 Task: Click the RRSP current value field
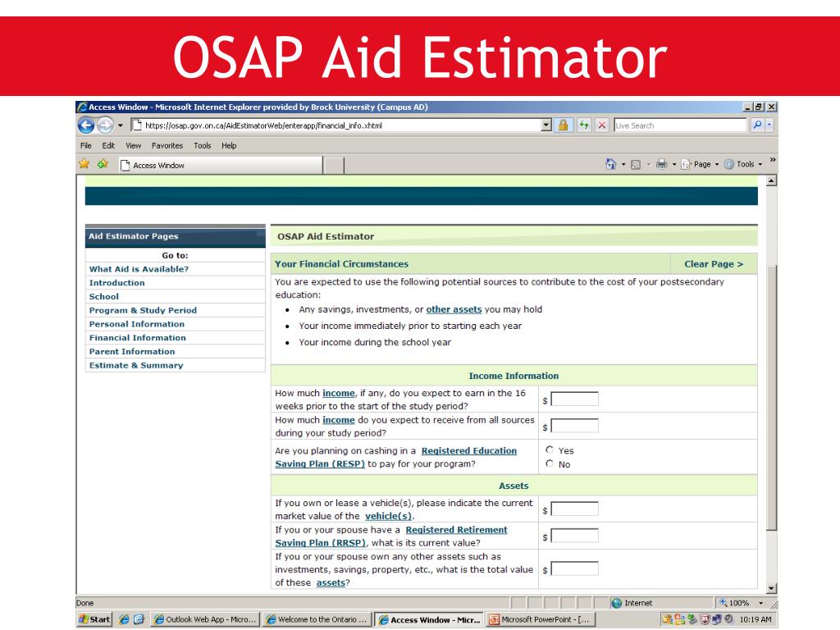[x=574, y=536]
